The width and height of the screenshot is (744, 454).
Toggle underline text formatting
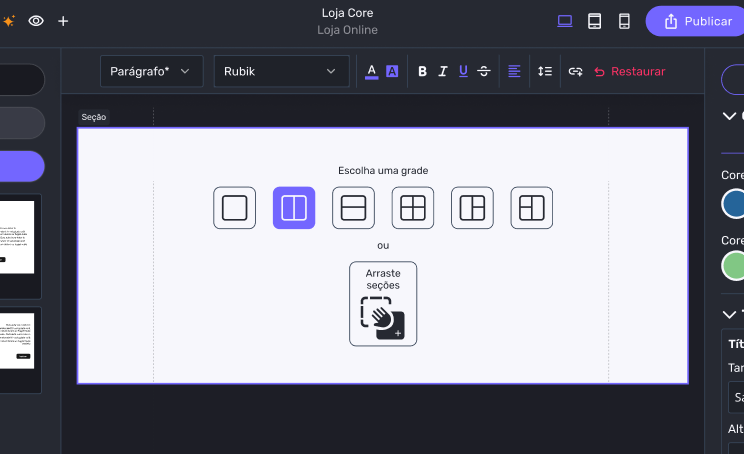[x=463, y=71]
